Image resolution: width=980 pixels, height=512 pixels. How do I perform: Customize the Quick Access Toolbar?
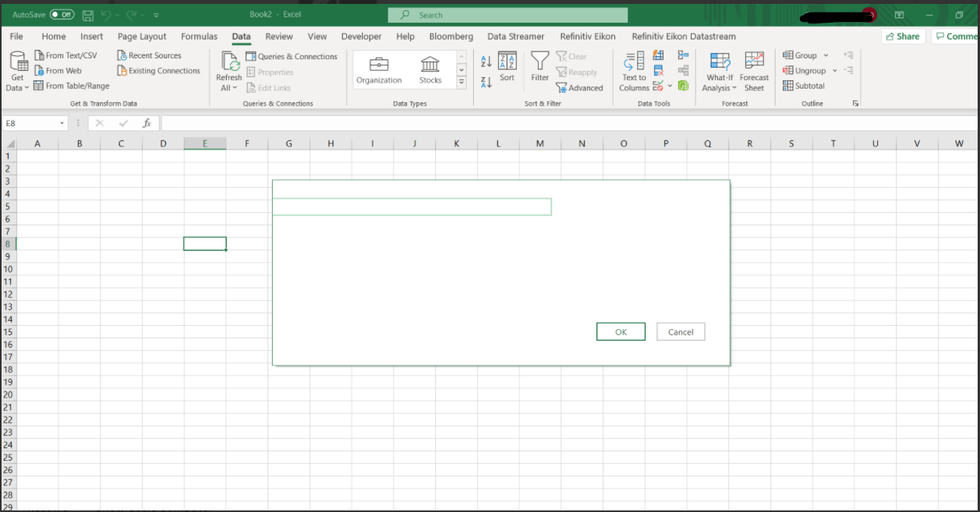click(x=157, y=15)
